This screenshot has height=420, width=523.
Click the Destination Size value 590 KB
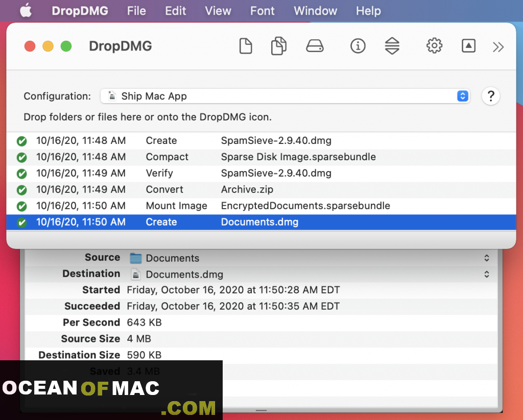pos(145,355)
